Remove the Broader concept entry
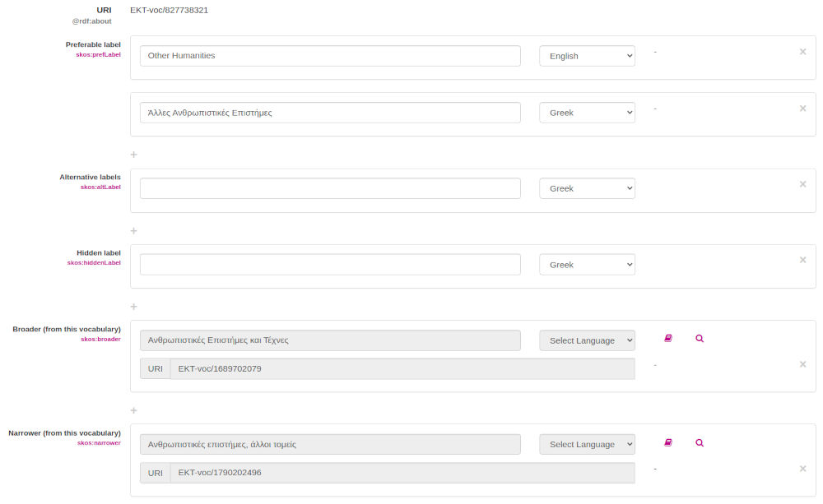This screenshot has width=823, height=504. (x=802, y=364)
